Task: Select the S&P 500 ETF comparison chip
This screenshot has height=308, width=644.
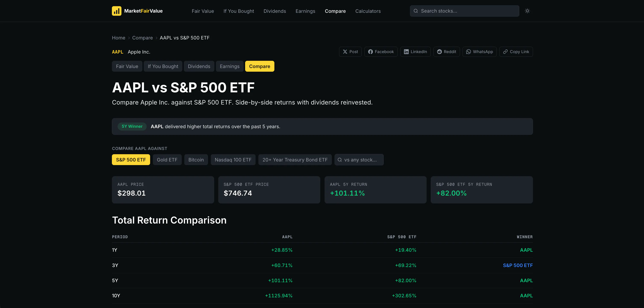Action: pos(131,160)
